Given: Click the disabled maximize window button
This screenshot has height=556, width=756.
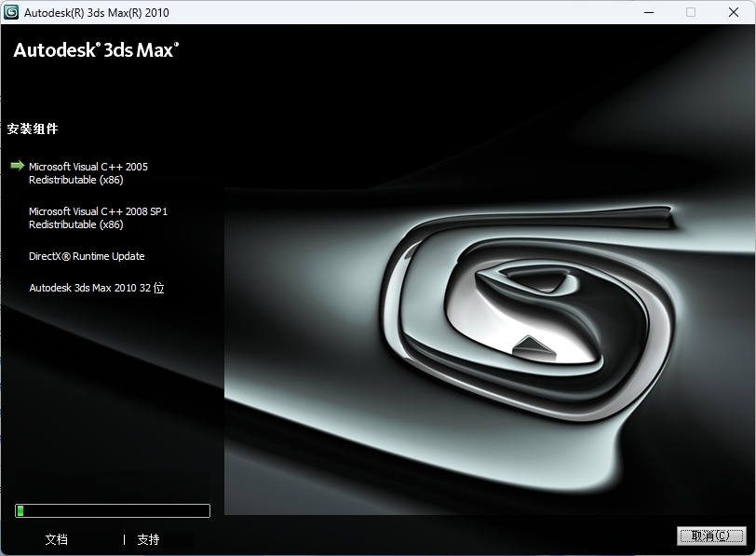Looking at the screenshot, I should pyautogui.click(x=690, y=12).
